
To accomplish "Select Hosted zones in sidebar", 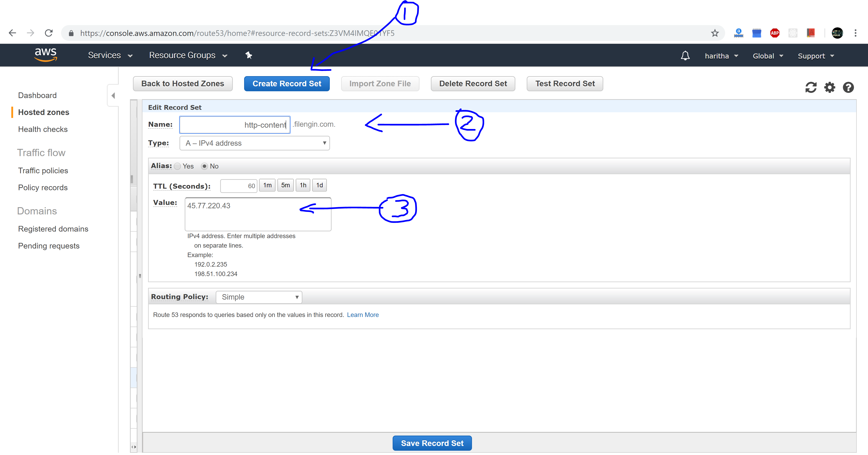I will click(43, 112).
